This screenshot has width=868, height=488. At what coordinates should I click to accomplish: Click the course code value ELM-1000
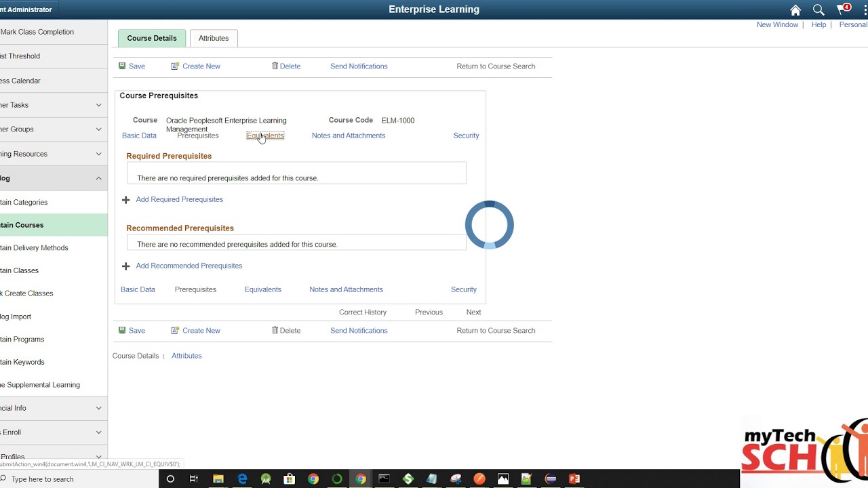[x=398, y=121]
